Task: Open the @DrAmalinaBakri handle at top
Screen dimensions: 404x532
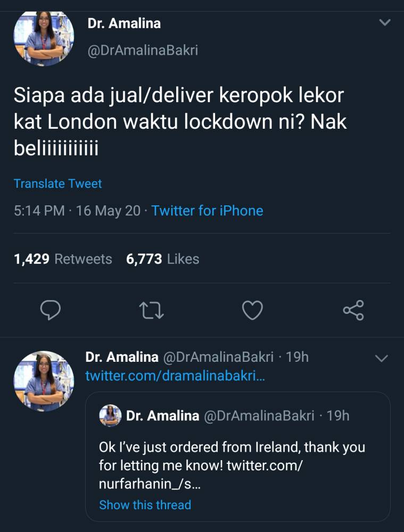Action: pos(143,50)
